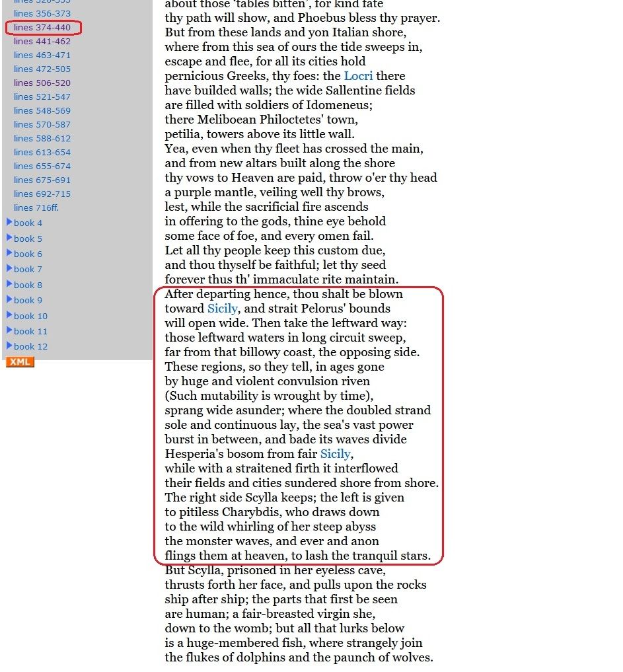Go to lines 441-462
This screenshot has width=623, height=672.
pos(42,42)
